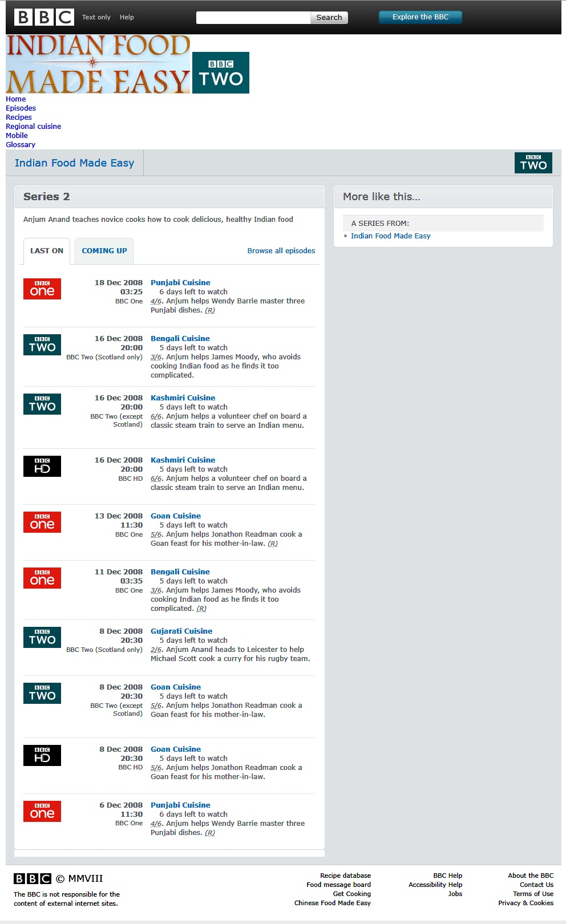566x924 pixels.
Task: Click the Search button
Action: pos(329,18)
